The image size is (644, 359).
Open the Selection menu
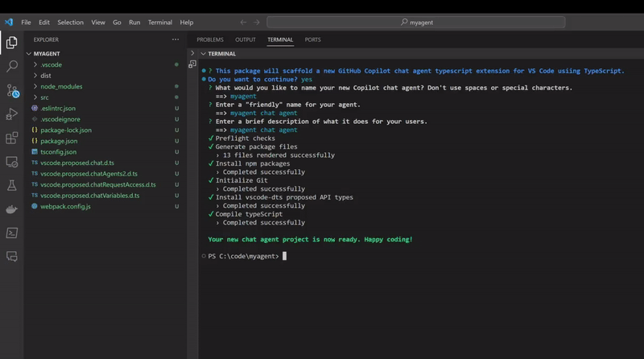[70, 23]
